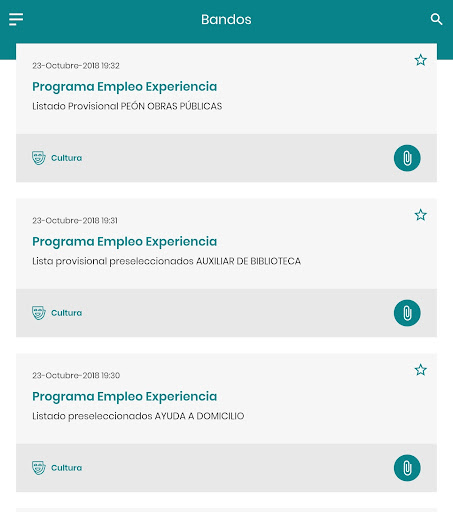Tap the search magnifier icon
The height and width of the screenshot is (512, 453).
[436, 19]
